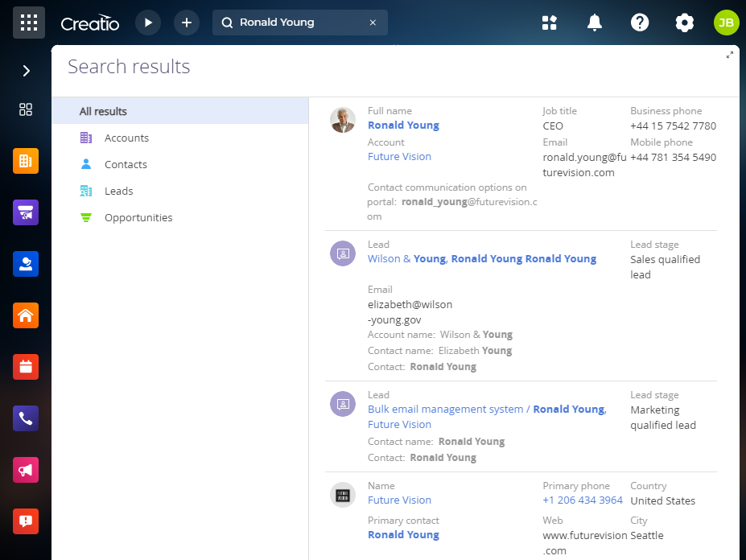
Task: Click the Search results heading
Action: 129,67
